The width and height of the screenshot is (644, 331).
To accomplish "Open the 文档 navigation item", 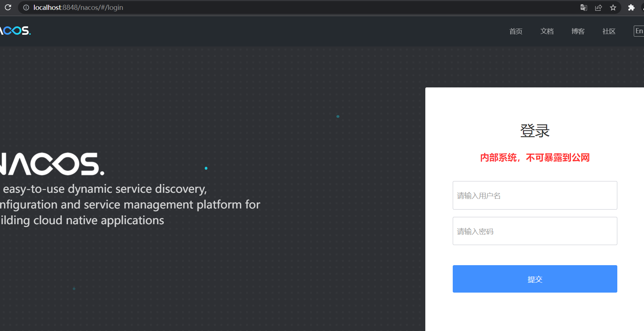I will (x=547, y=31).
